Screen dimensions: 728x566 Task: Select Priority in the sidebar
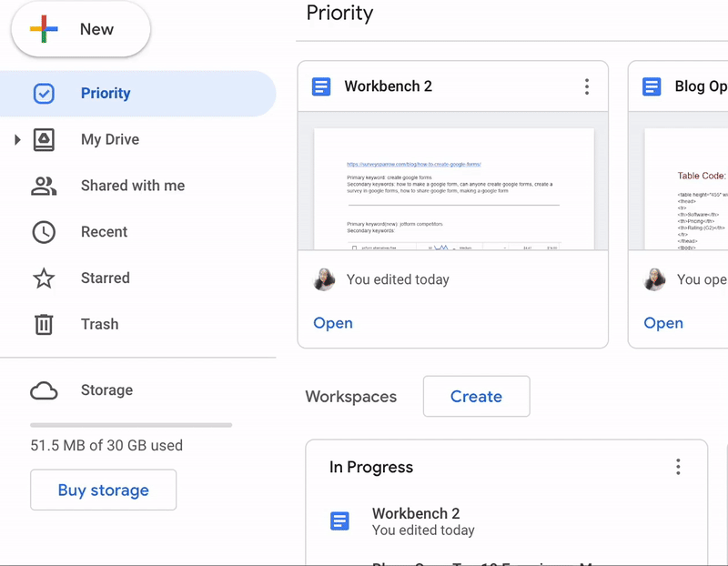click(x=106, y=93)
